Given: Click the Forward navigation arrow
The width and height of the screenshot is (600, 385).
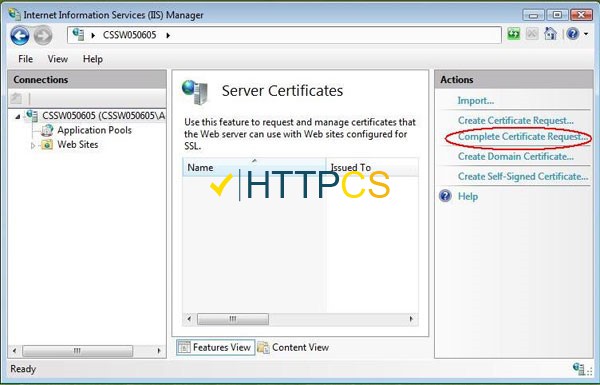Looking at the screenshot, I should point(43,36).
